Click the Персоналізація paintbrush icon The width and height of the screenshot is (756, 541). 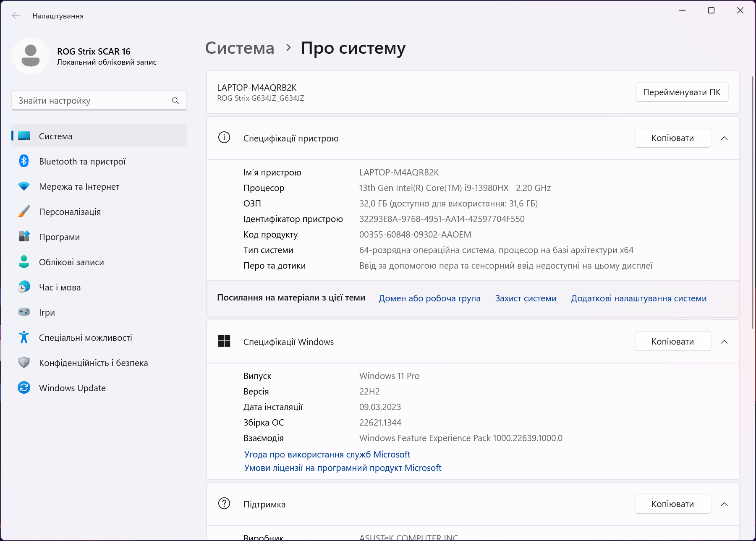point(24,212)
